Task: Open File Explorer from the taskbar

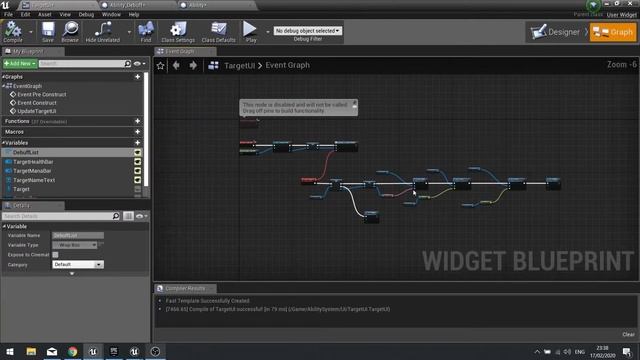Action: [31, 351]
